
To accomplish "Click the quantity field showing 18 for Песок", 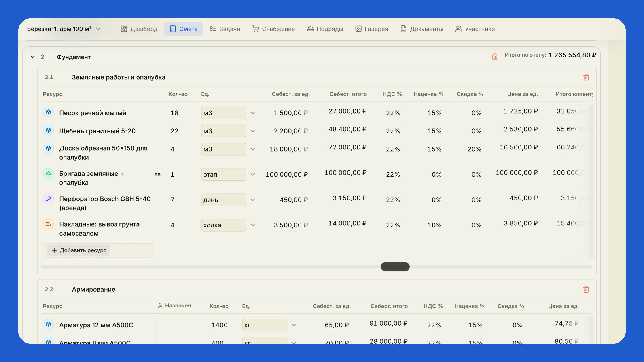I will click(x=174, y=113).
